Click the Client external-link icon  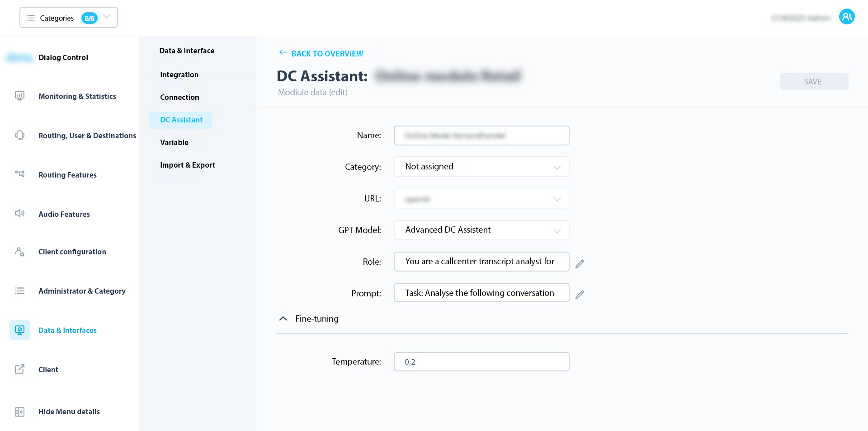[19, 369]
